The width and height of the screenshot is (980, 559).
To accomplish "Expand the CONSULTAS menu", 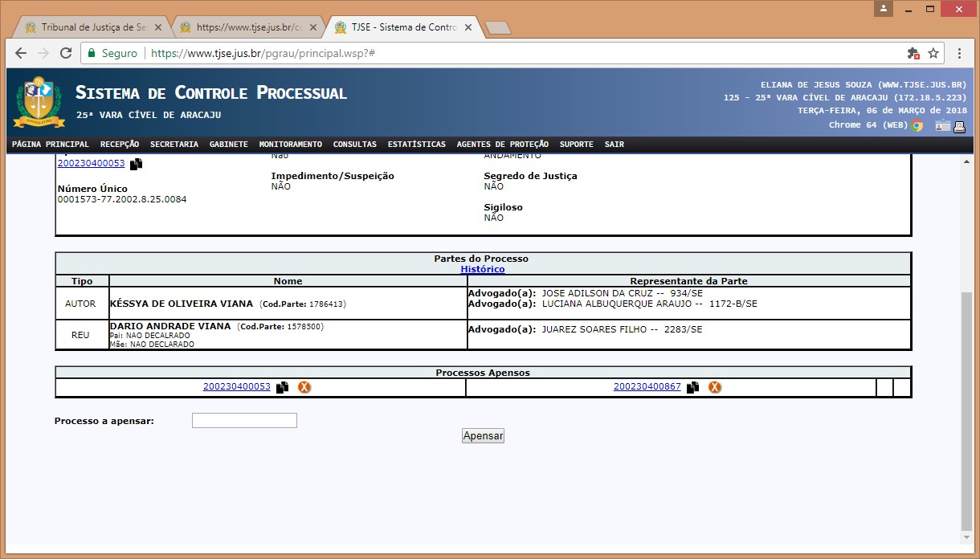I will click(x=354, y=145).
